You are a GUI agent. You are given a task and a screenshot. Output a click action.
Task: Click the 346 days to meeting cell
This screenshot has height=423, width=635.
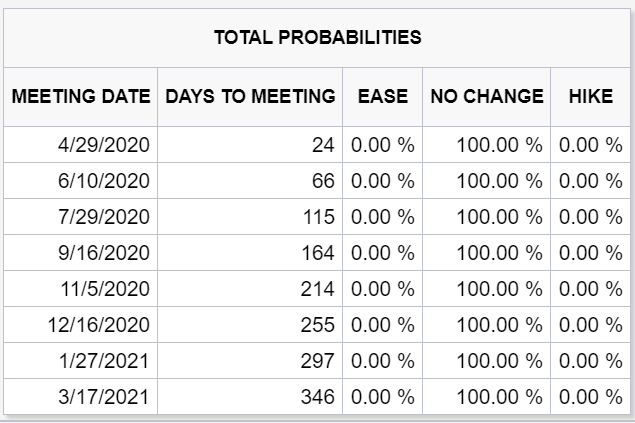click(250, 397)
